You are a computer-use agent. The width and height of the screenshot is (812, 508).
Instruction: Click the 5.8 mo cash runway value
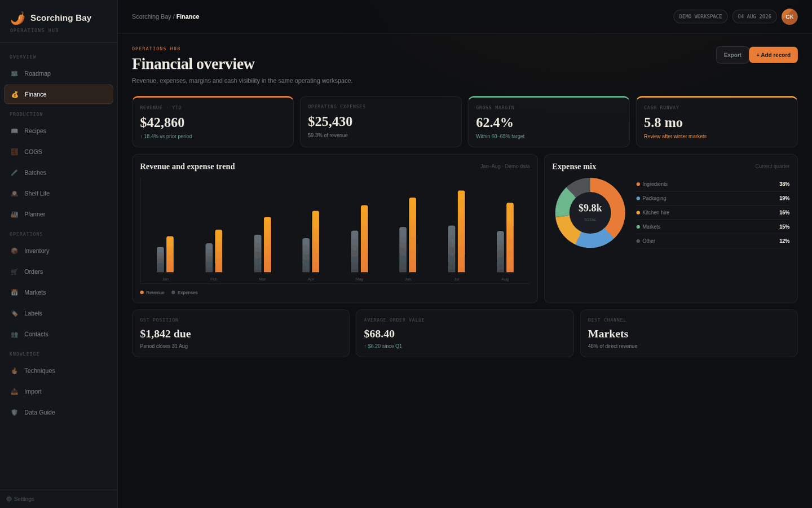pos(663,122)
